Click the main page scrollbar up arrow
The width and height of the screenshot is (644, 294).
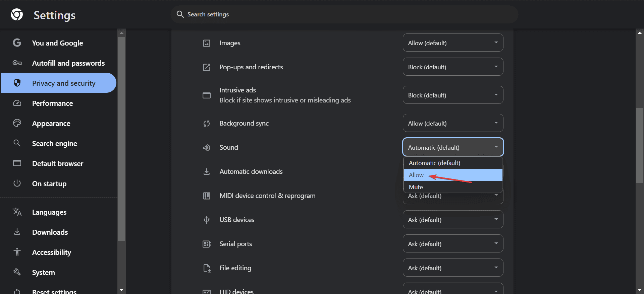[640, 32]
